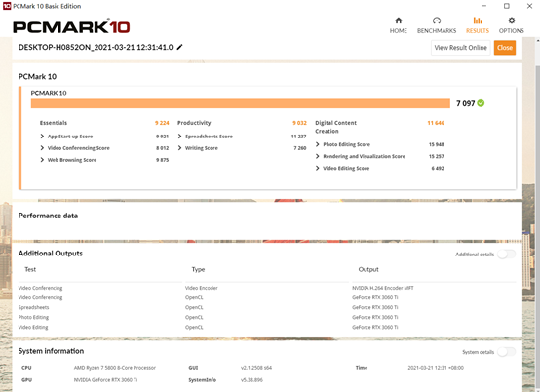Viewport: 540px width, 392px height.
Task: Click the orange PCMark 10 score bar
Action: (x=241, y=103)
